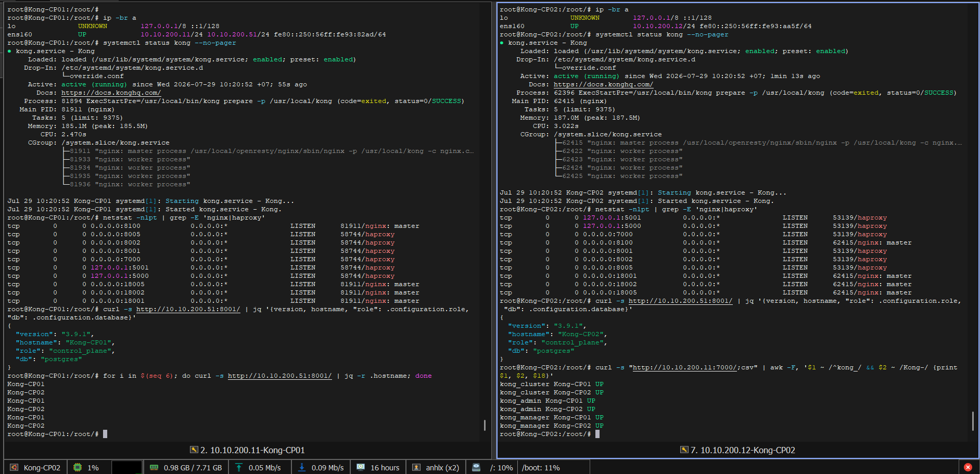
Task: Click the 1% CPU usage value
Action: coord(93,468)
